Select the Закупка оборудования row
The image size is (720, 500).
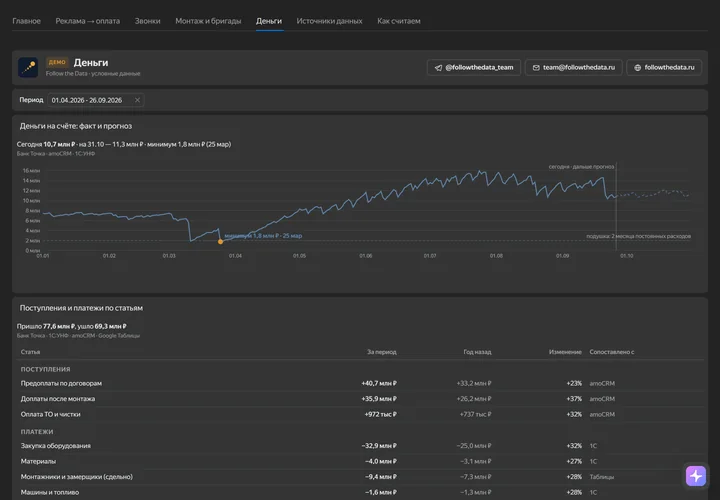(x=362, y=446)
